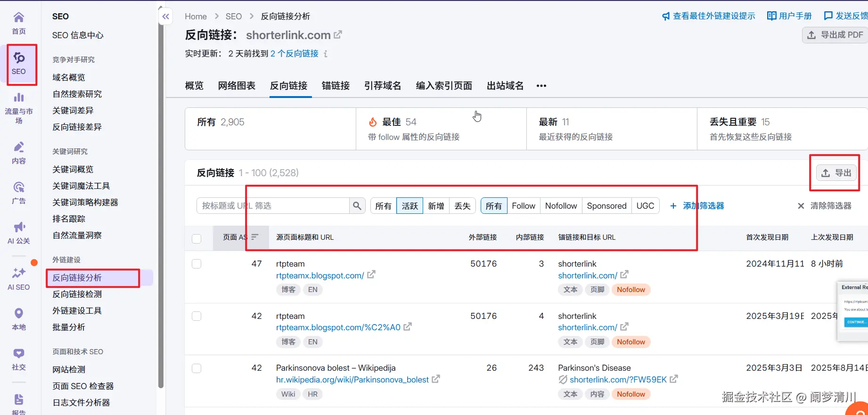Open the 首页 home icon in sidebar
Image resolution: width=868 pixels, height=415 pixels.
19,18
